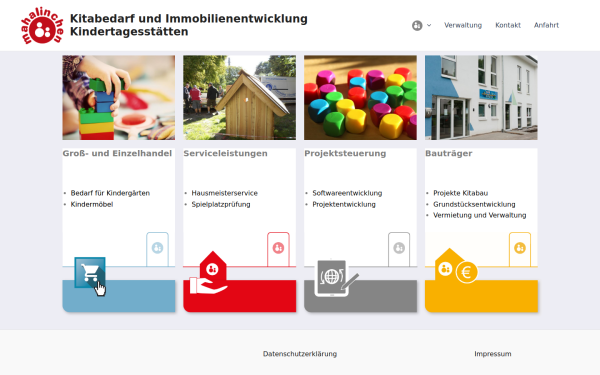Select 'Softwareentwicklung' list item
The image size is (600, 375).
click(x=347, y=193)
